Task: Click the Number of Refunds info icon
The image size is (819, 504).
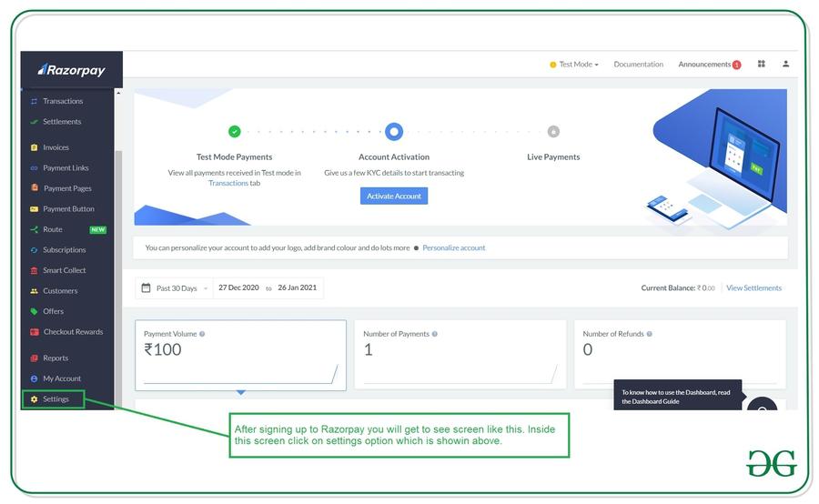Action: (x=649, y=334)
